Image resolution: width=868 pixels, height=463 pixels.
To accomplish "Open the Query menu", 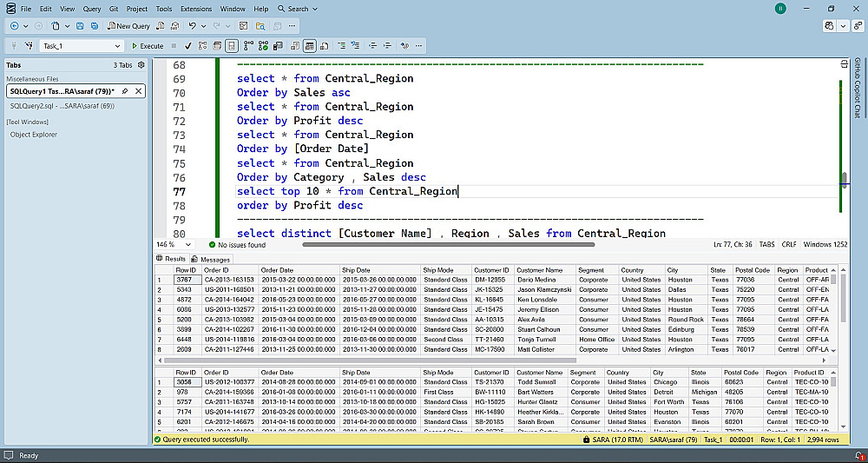I will click(91, 9).
